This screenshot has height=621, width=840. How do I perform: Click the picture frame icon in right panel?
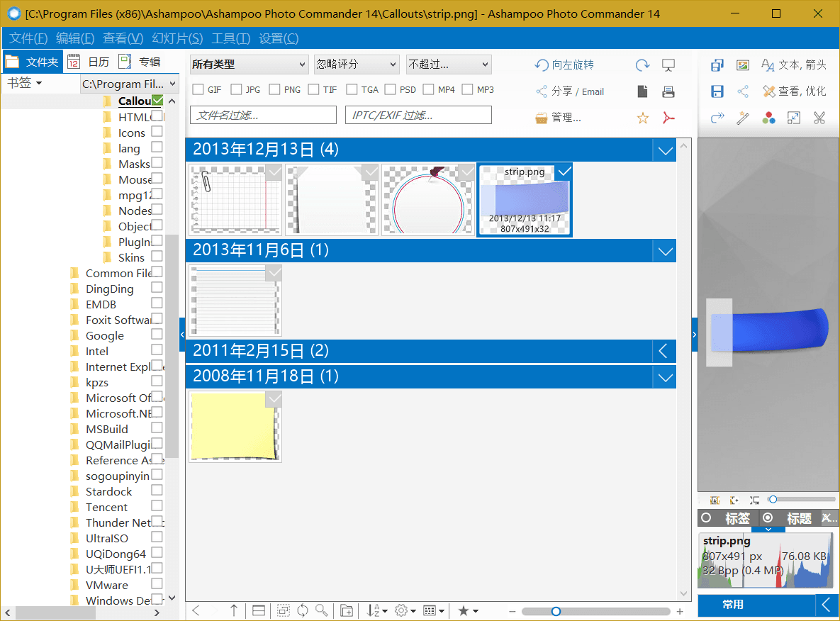[x=742, y=65]
